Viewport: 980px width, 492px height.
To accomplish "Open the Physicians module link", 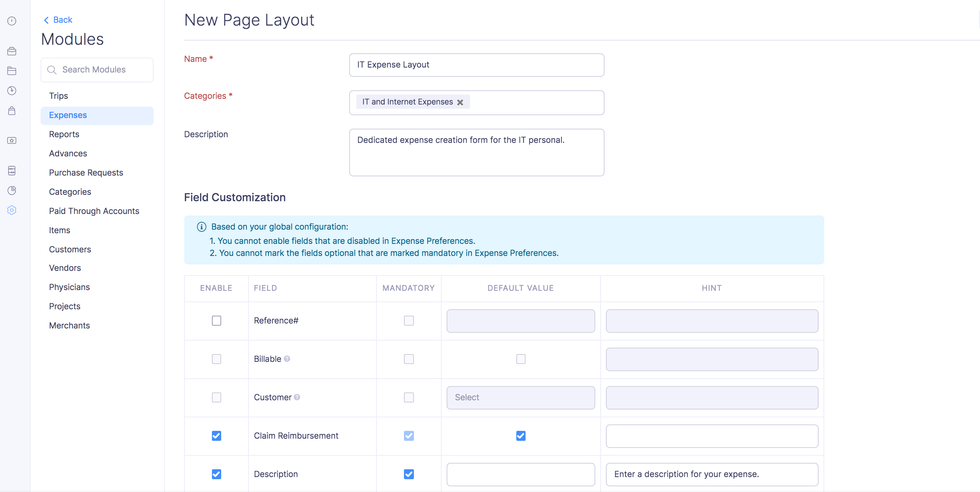I will coord(69,287).
